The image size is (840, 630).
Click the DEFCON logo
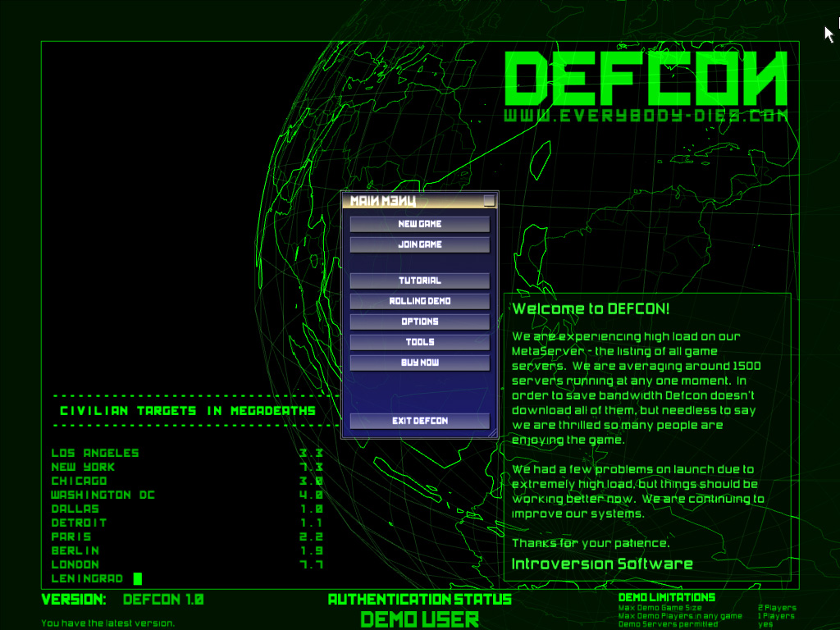pyautogui.click(x=646, y=79)
